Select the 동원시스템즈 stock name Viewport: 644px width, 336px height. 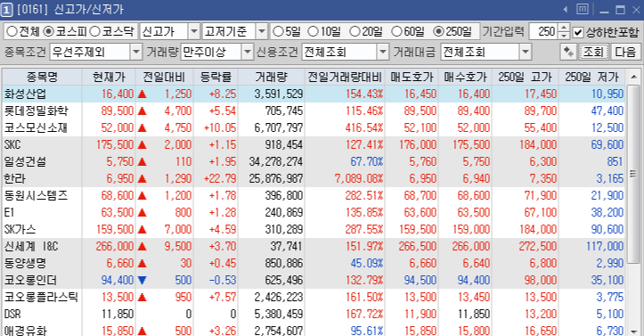tap(37, 195)
